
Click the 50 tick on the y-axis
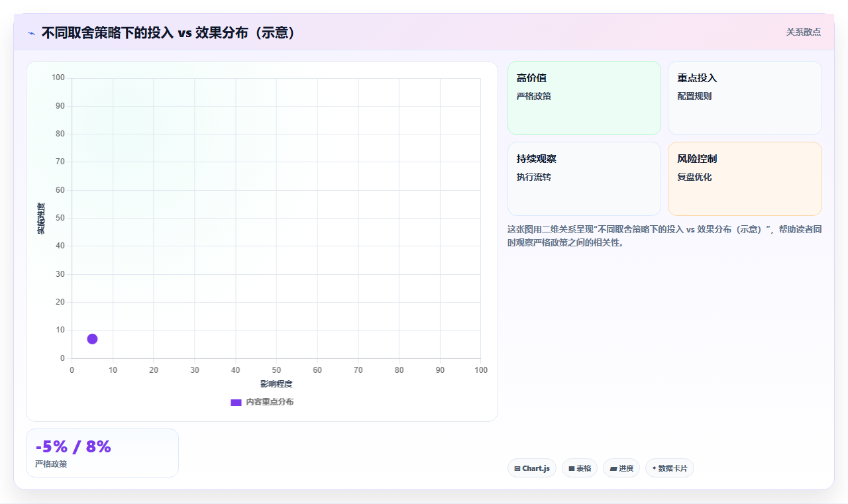(x=60, y=218)
